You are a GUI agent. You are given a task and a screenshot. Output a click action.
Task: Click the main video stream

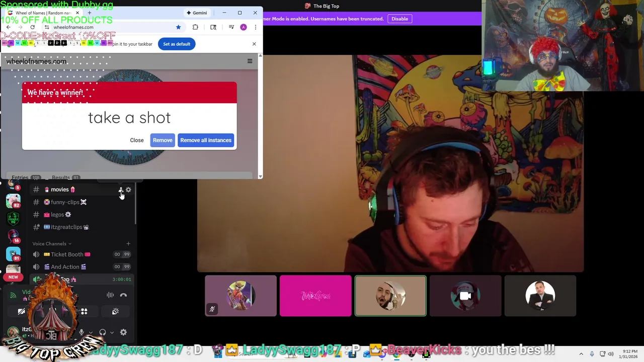(x=390, y=163)
